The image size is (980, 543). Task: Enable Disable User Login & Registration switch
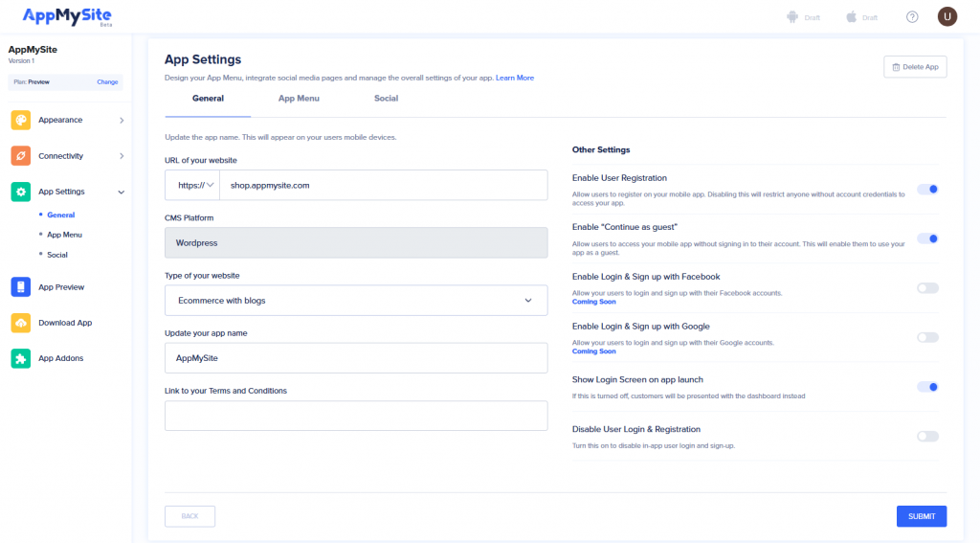pyautogui.click(x=927, y=437)
